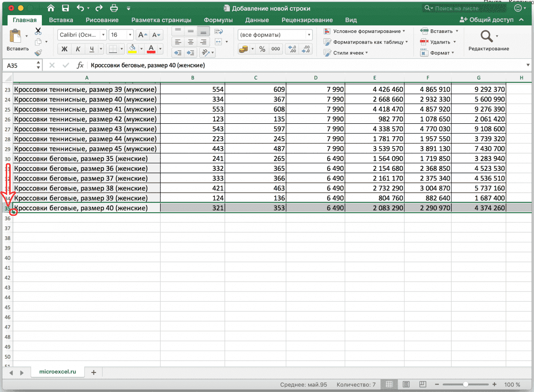This screenshot has height=392, width=534.
Task: Open the Формулы ribbon tab
Action: click(218, 20)
